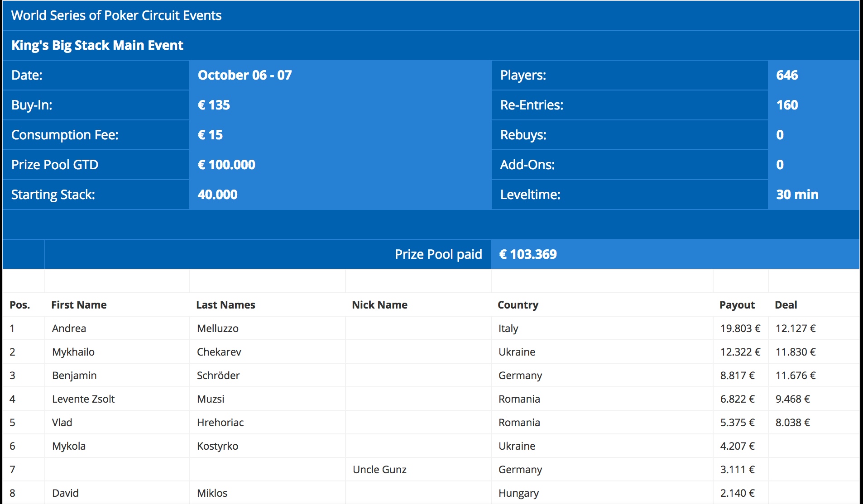The width and height of the screenshot is (863, 504).
Task: Click first name 'Levente Zsolt'
Action: pyautogui.click(x=83, y=399)
